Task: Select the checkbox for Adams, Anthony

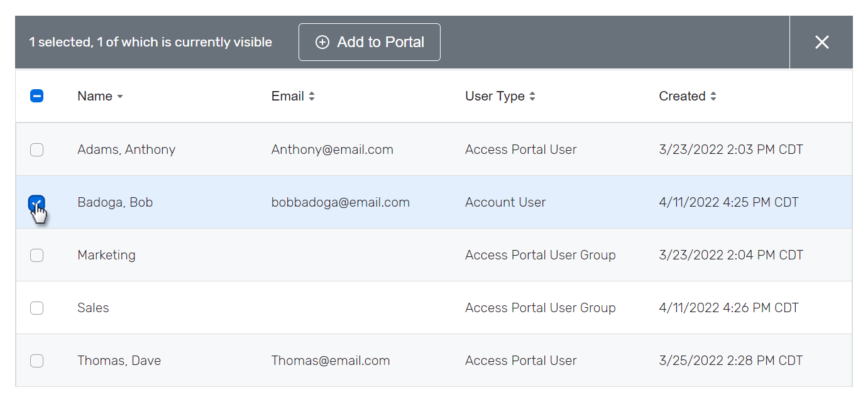Action: click(x=36, y=149)
